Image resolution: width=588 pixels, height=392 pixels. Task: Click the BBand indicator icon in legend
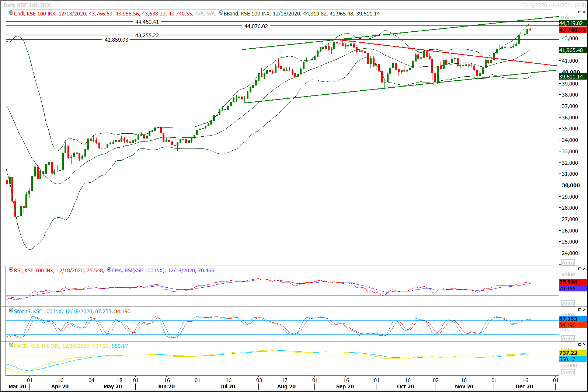coord(221,13)
